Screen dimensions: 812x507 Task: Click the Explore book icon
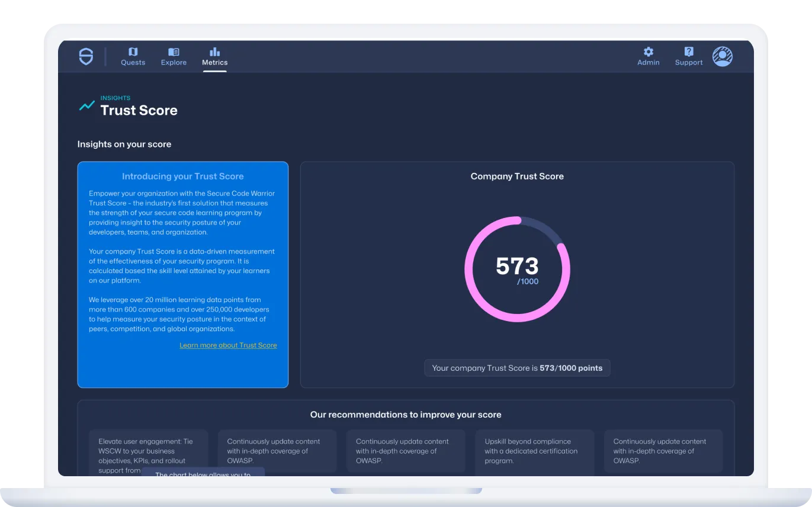[174, 51]
